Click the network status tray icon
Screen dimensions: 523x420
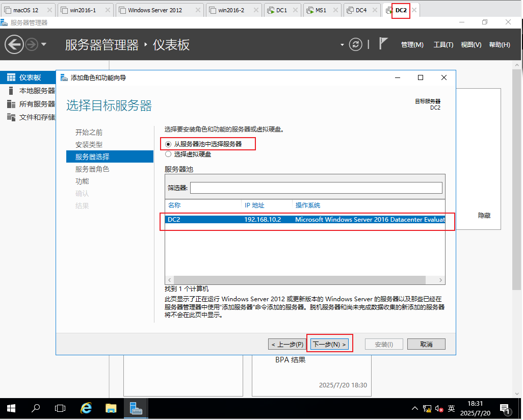(x=427, y=409)
